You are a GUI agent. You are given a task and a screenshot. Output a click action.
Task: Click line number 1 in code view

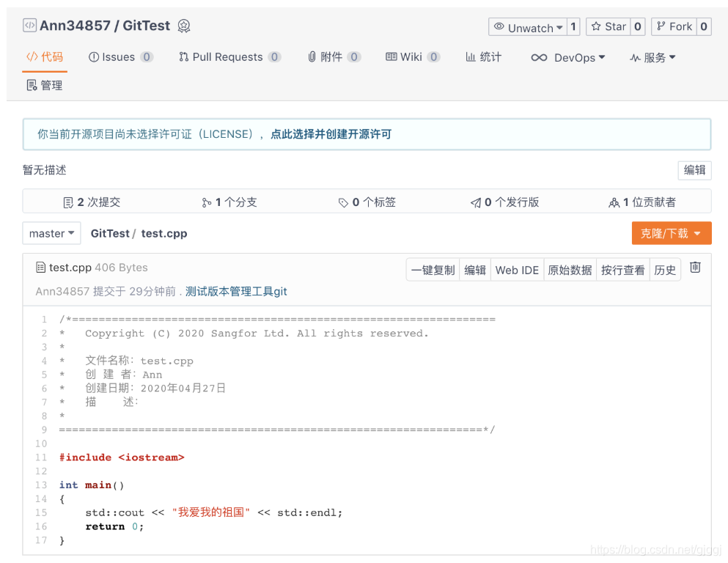[44, 320]
